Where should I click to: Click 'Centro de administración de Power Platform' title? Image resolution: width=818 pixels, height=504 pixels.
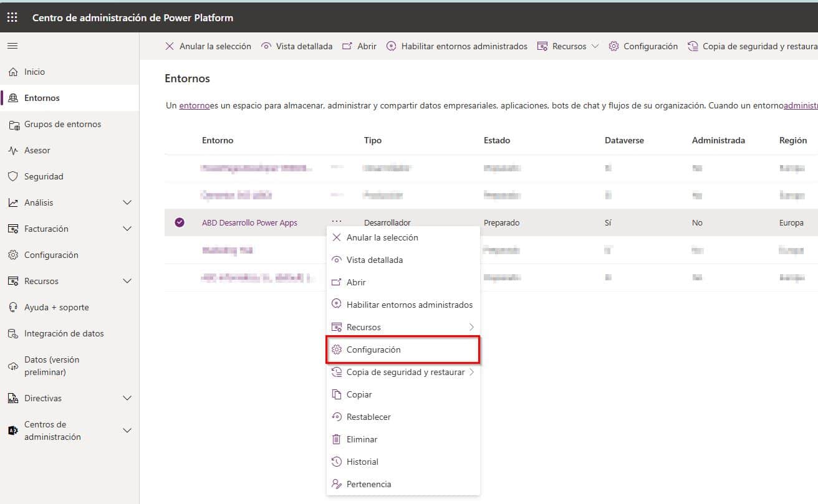[133, 17]
